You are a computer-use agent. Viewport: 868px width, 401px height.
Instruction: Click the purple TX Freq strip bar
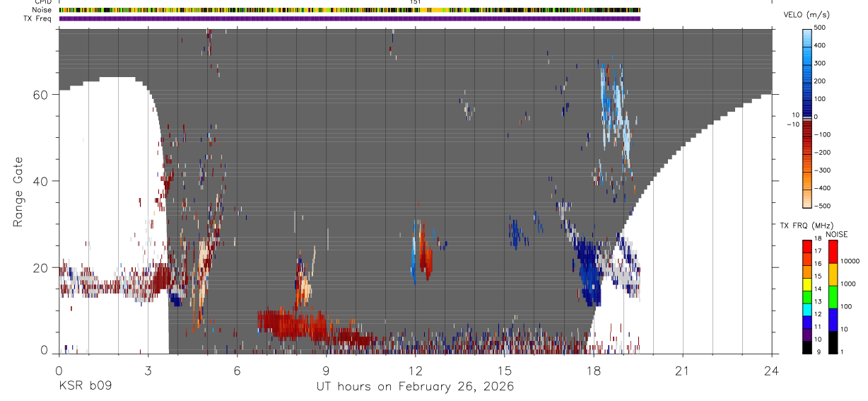pos(349,18)
